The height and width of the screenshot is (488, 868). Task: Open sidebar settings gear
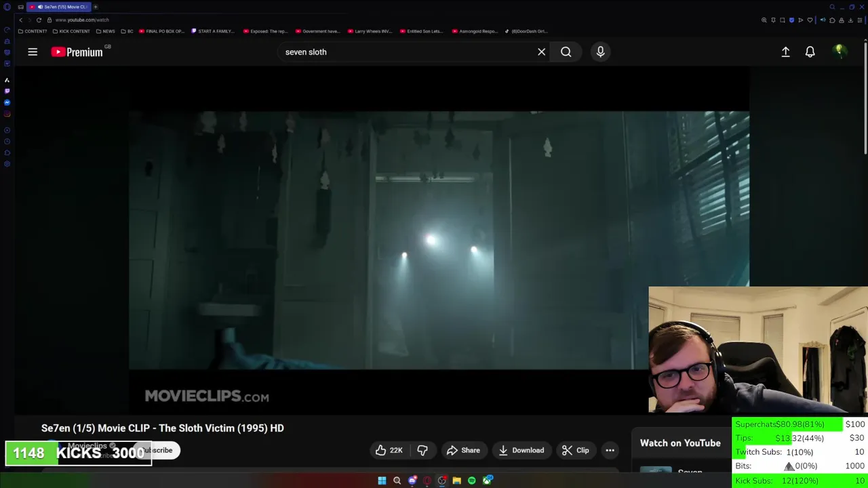coord(7,164)
